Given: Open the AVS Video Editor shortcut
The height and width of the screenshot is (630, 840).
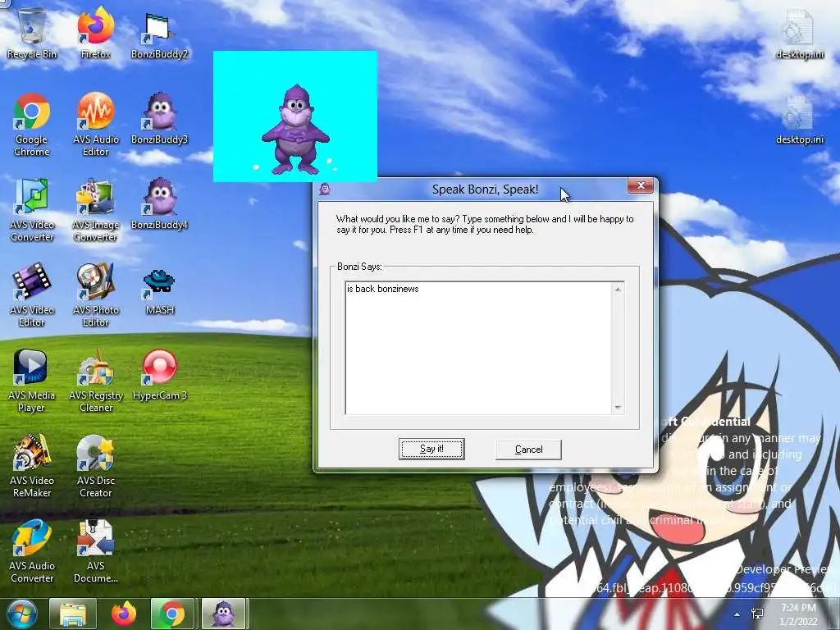Looking at the screenshot, I should pyautogui.click(x=32, y=294).
